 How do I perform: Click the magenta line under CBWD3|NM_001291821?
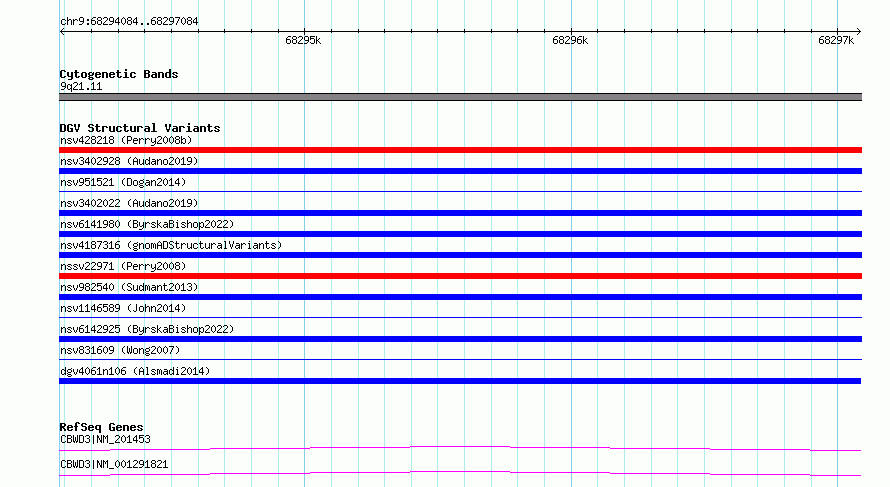tap(460, 473)
